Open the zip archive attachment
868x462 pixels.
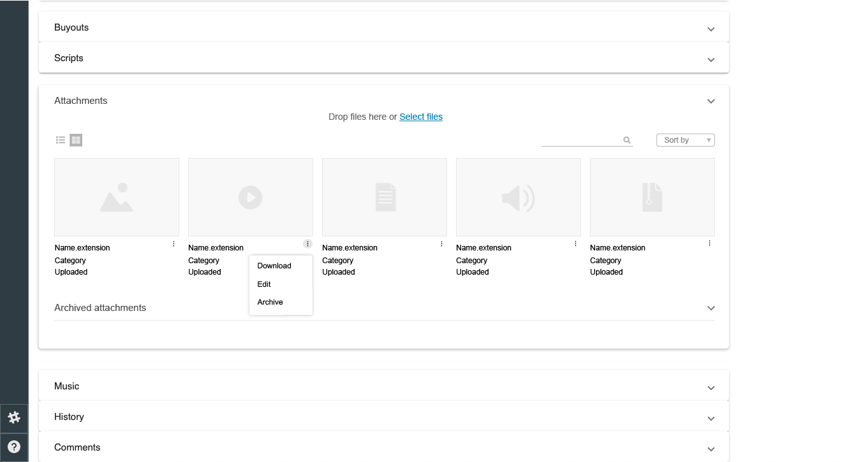[652, 197]
